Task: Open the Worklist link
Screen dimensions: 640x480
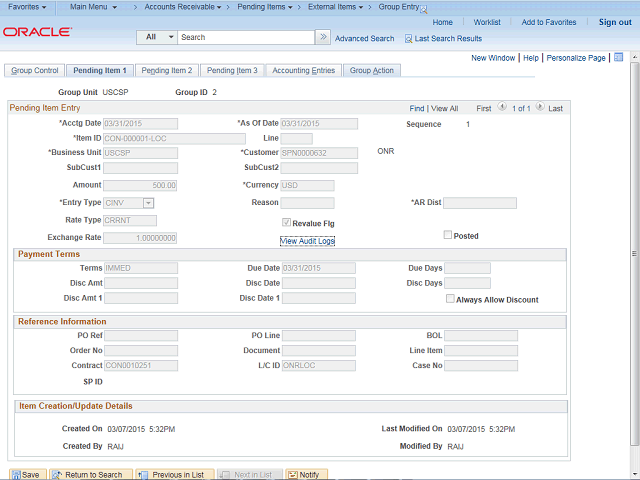Action: tap(487, 22)
